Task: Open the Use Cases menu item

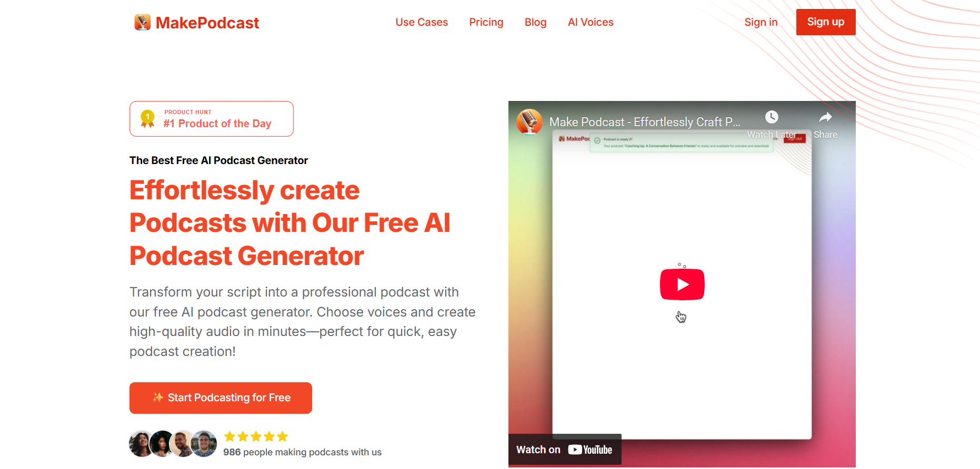Action: click(422, 22)
